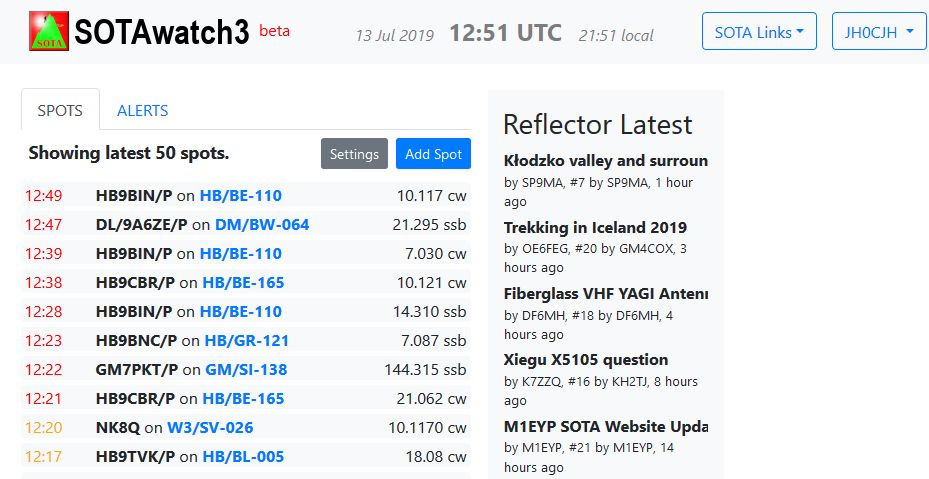Open summit link DM/BW-064
The image size is (929, 479).
pos(262,225)
